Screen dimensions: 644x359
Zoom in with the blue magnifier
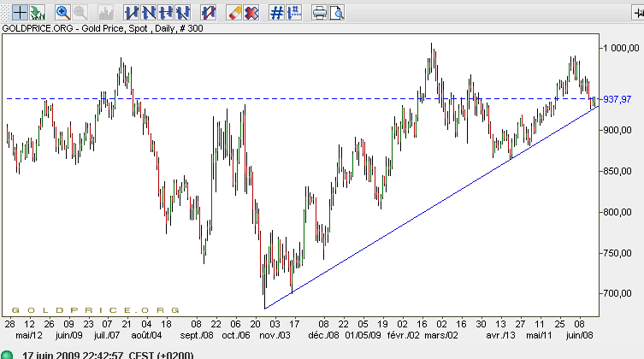pyautogui.click(x=62, y=13)
